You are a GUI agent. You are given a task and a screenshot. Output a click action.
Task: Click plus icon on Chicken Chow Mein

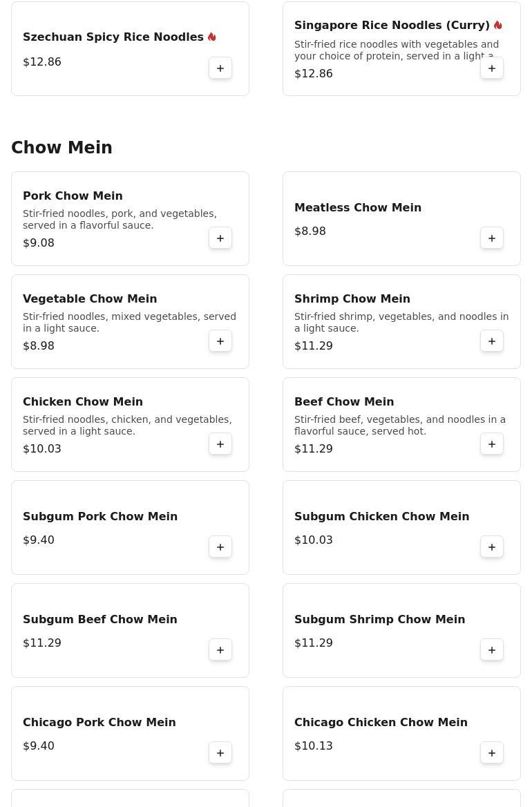point(220,444)
